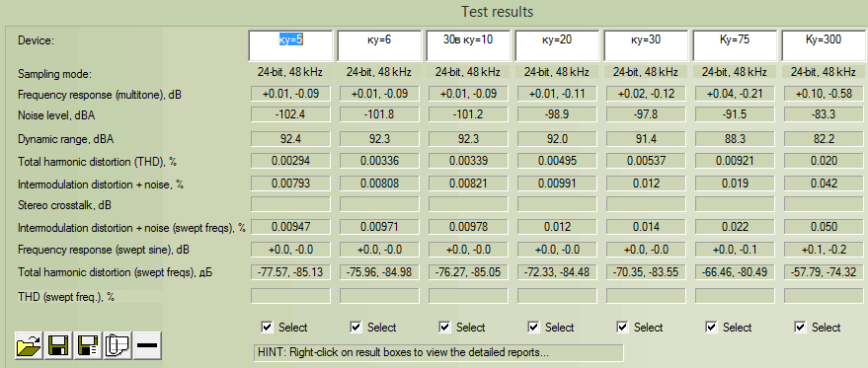Click noise level value -101.2
868x368 pixels.
click(x=468, y=115)
